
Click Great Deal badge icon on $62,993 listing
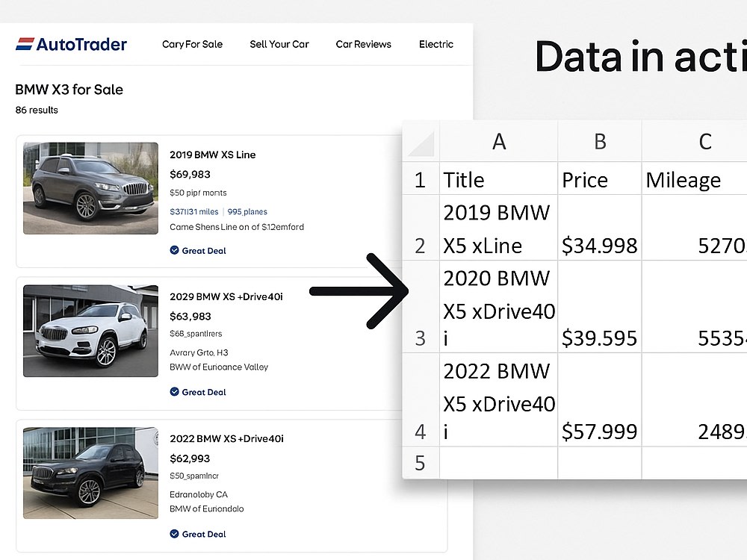coord(174,533)
